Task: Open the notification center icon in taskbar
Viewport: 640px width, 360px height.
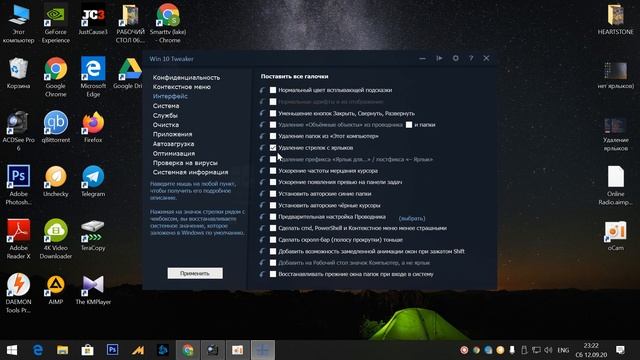Action: pos(620,350)
